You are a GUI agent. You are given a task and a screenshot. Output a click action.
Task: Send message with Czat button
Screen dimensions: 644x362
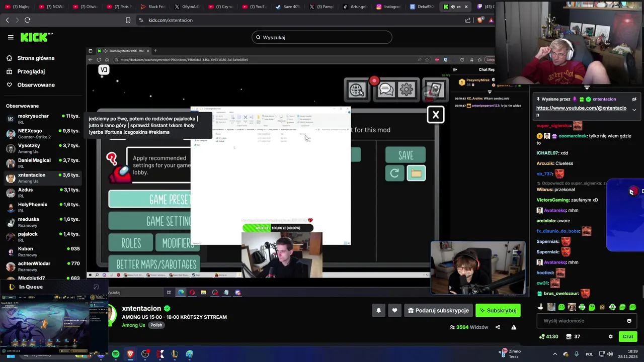coord(628,337)
